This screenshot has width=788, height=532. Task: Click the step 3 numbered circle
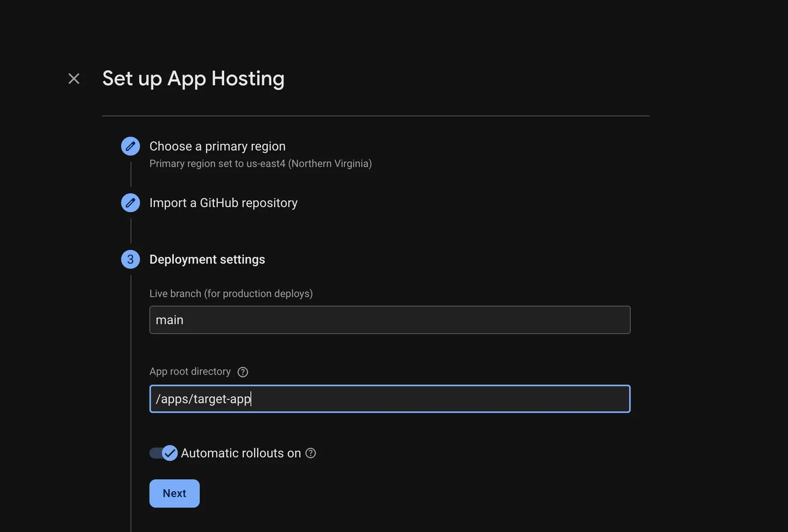point(130,259)
